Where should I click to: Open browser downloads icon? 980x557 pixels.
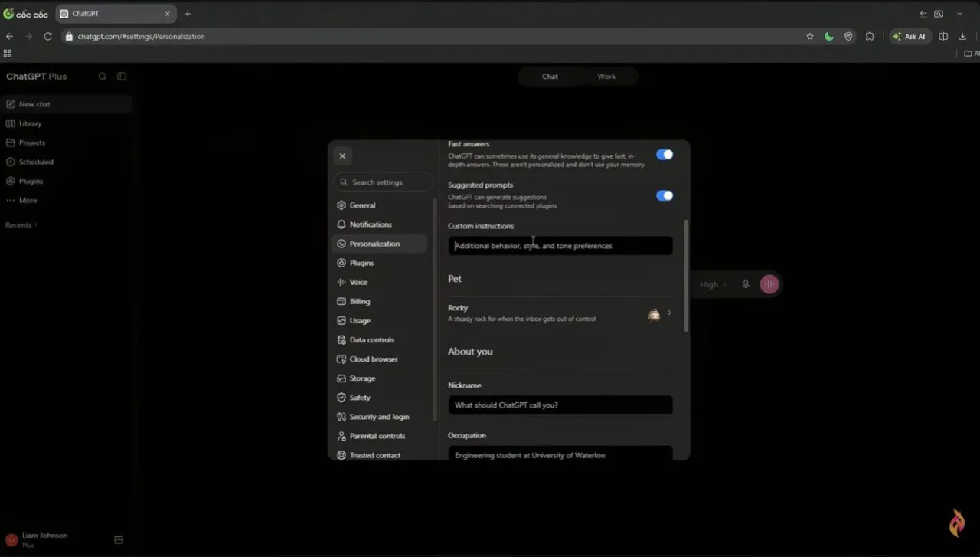(x=962, y=36)
